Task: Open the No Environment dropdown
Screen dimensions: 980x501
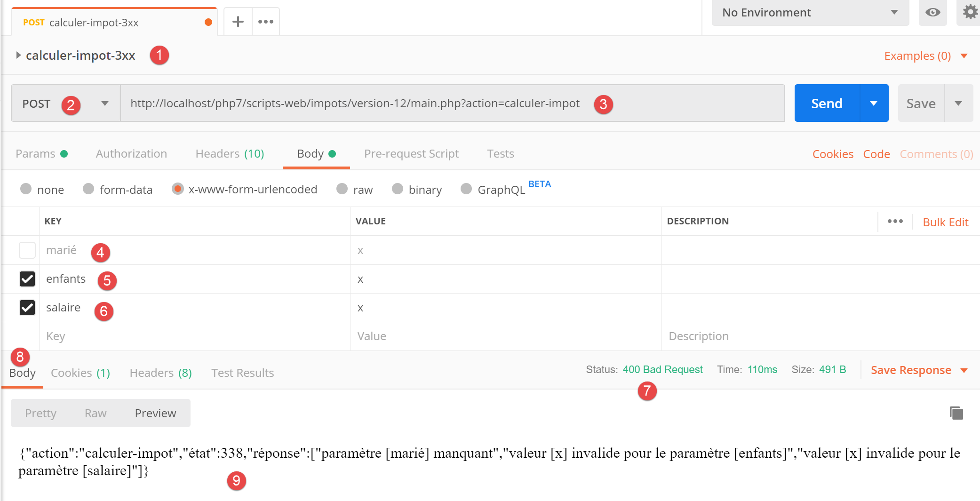Action: point(810,13)
